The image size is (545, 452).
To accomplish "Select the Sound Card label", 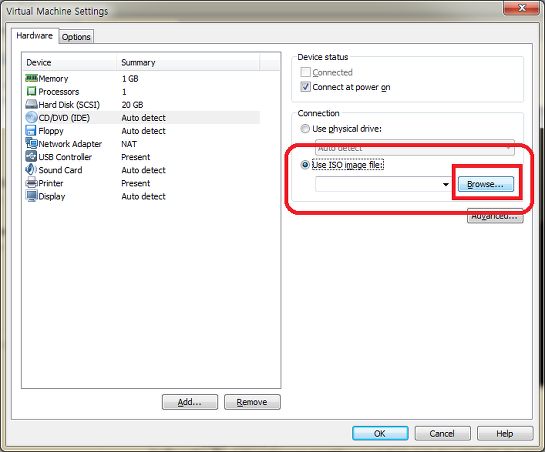I will pyautogui.click(x=60, y=170).
